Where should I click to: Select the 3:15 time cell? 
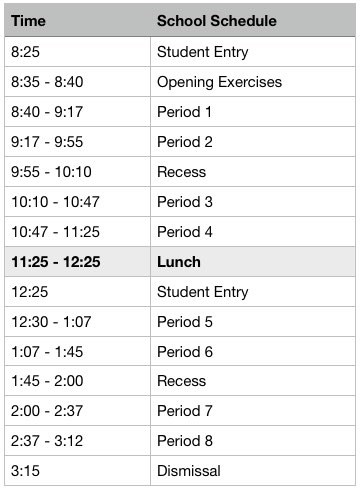77,471
